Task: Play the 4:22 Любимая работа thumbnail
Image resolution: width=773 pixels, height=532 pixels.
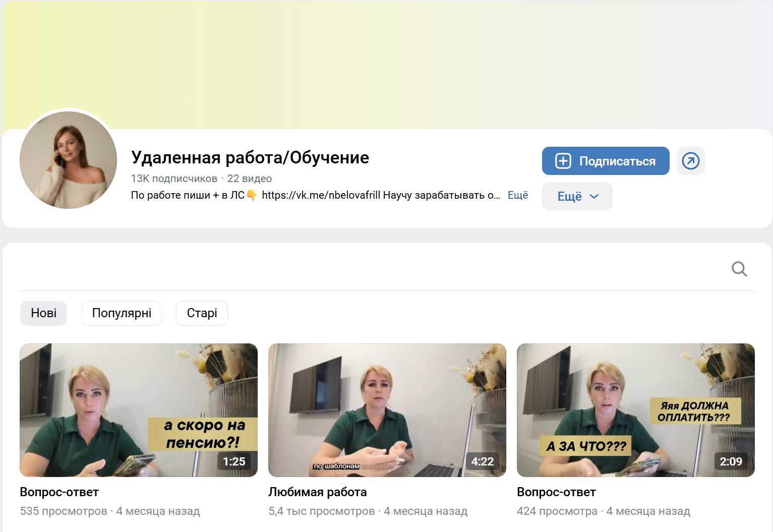Action: pos(387,410)
